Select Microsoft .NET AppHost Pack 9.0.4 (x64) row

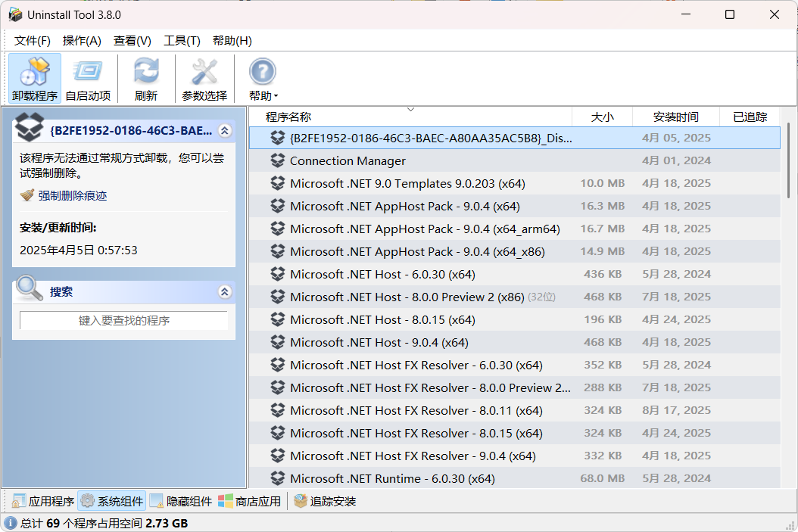(515, 206)
